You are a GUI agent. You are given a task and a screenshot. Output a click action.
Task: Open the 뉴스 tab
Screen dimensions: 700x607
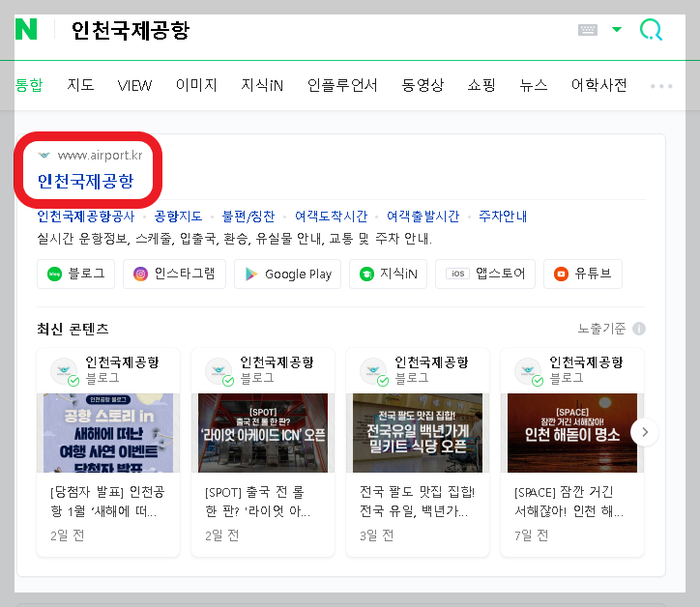[x=534, y=85]
